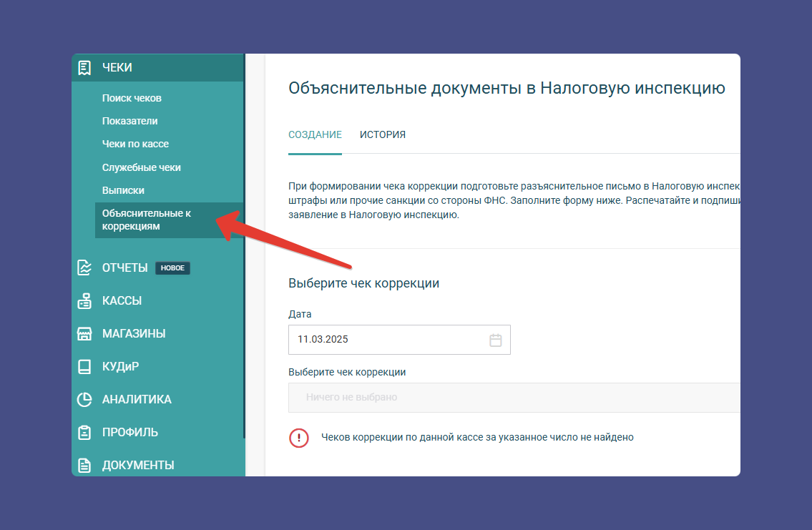This screenshot has width=812, height=530.
Task: Open the ДОКУМЕНТЫ documents icon
Action: (x=86, y=465)
